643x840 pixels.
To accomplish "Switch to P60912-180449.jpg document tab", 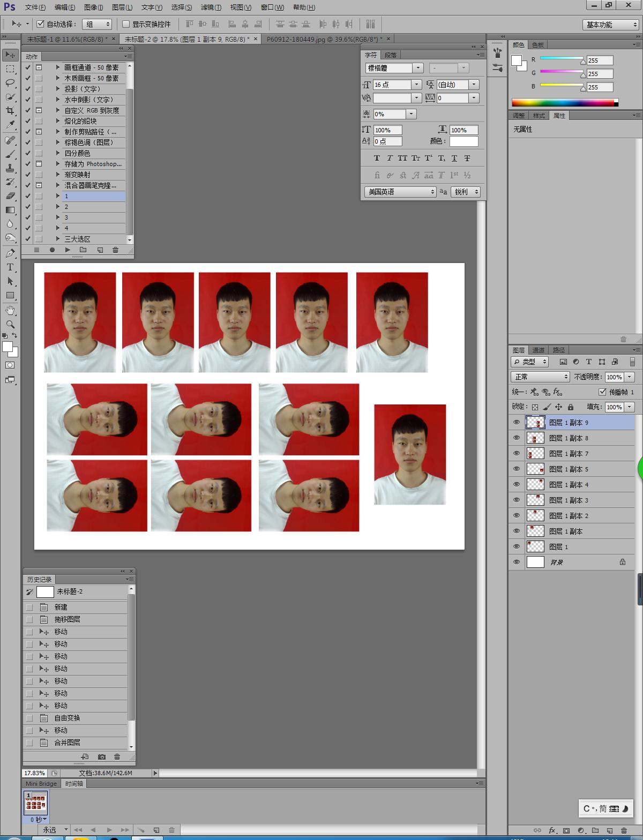I will (x=324, y=39).
